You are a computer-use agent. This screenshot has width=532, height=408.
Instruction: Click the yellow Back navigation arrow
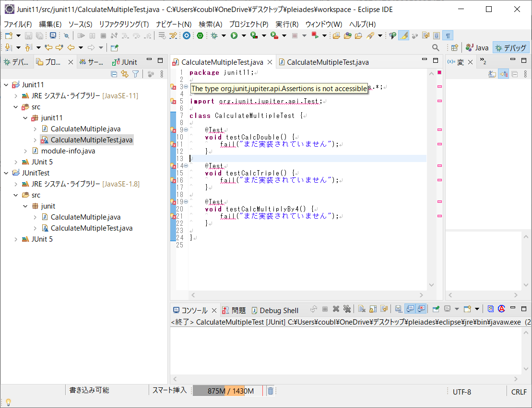pyautogui.click(x=71, y=48)
